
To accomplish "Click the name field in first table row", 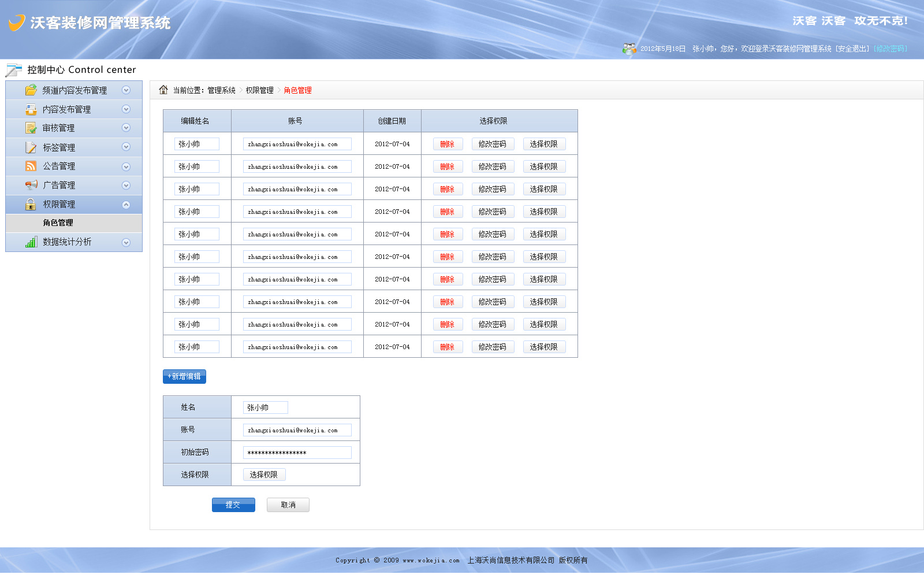I will (197, 144).
